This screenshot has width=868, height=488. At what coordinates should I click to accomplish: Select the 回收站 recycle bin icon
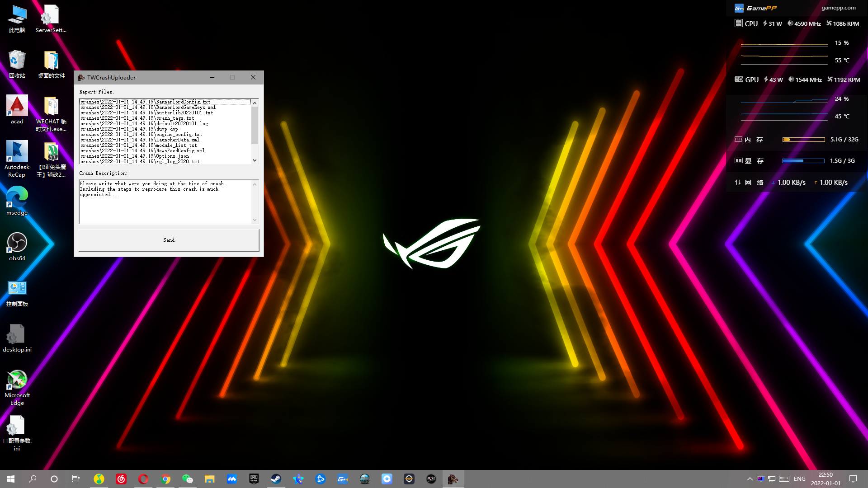(17, 65)
